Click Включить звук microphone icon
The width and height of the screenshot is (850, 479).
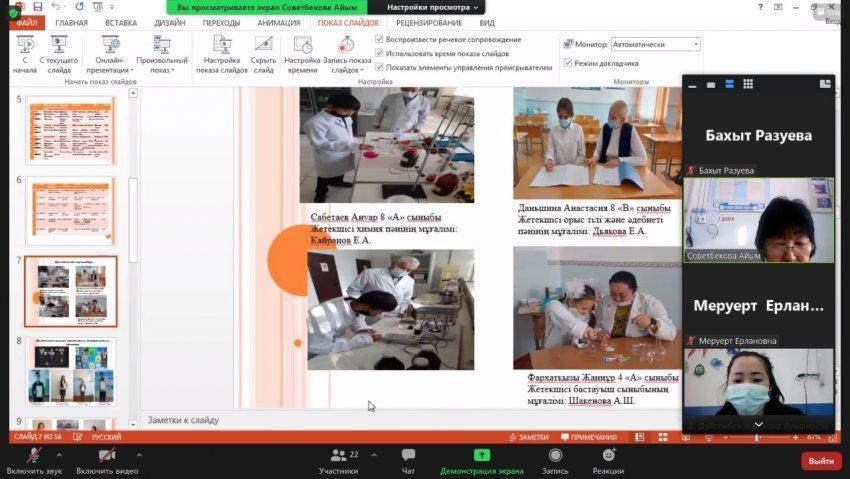[x=34, y=455]
